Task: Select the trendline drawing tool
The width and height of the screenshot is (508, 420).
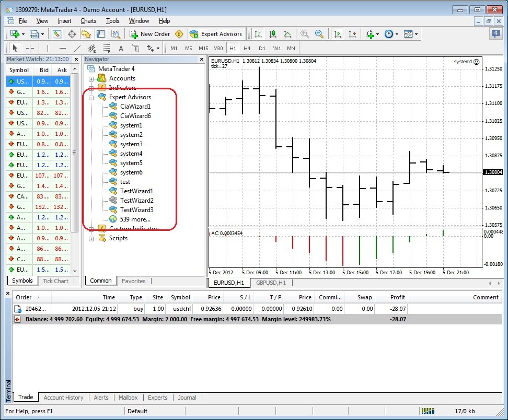Action: pos(77,48)
